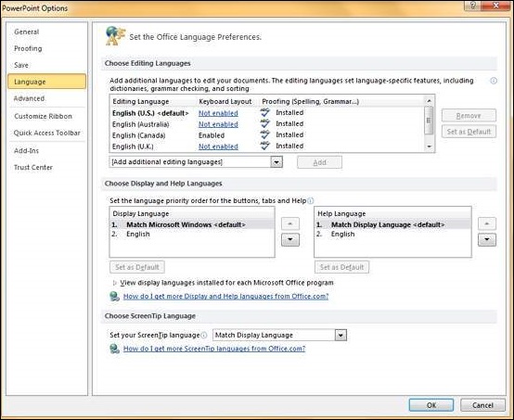The image size is (514, 420).
Task: Open the Advanced options category
Action: 47,98
